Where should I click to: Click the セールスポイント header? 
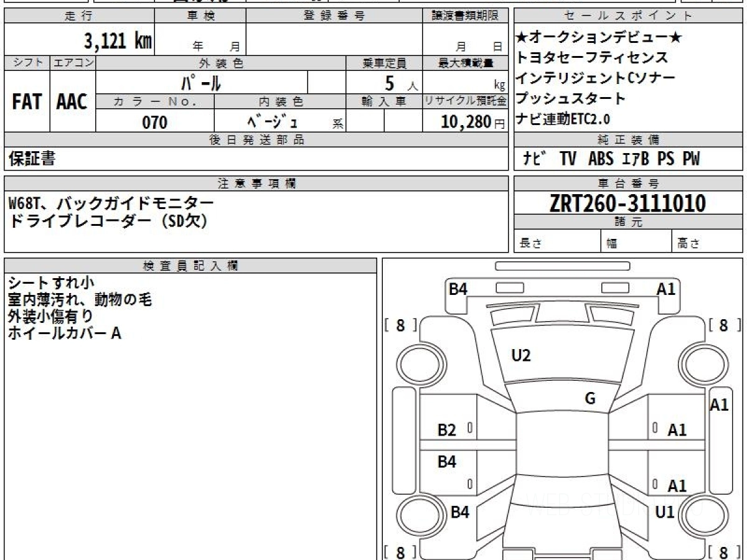(x=628, y=17)
